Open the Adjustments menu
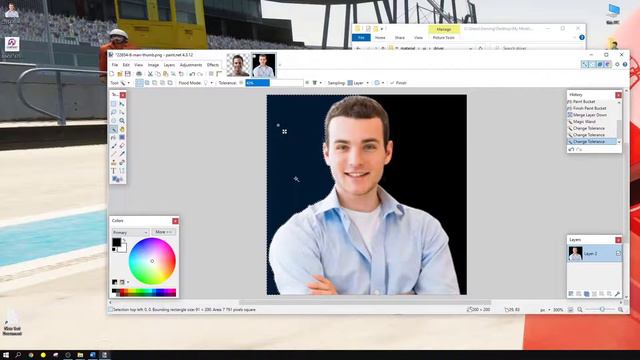The height and width of the screenshot is (360, 640). pos(191,65)
